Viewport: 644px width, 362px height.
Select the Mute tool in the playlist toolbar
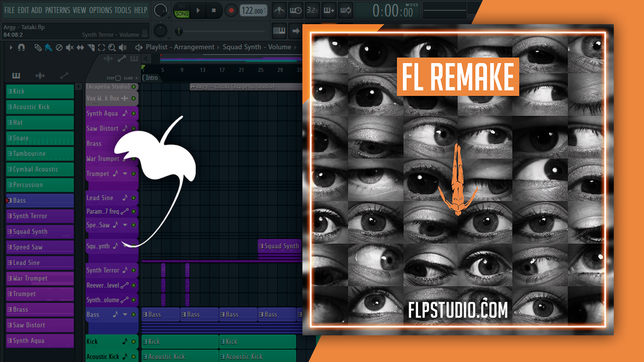(69, 47)
